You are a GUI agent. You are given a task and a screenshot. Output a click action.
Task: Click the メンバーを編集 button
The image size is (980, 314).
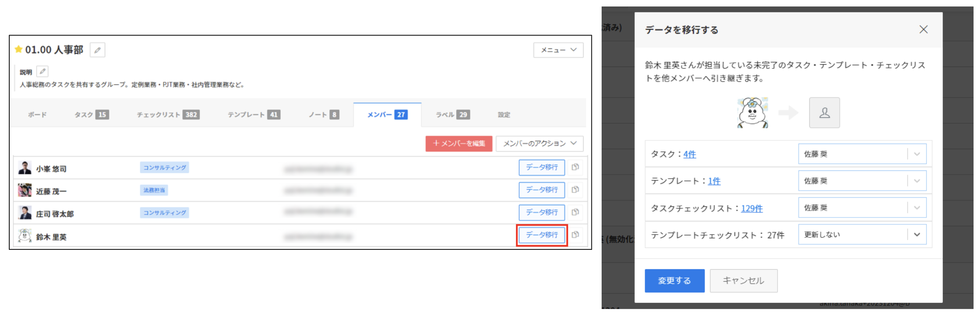pos(459,144)
